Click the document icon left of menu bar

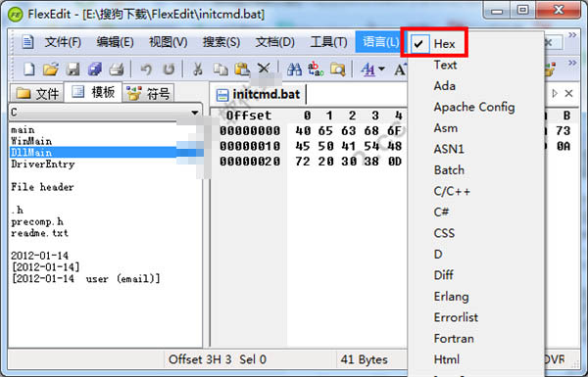27,42
